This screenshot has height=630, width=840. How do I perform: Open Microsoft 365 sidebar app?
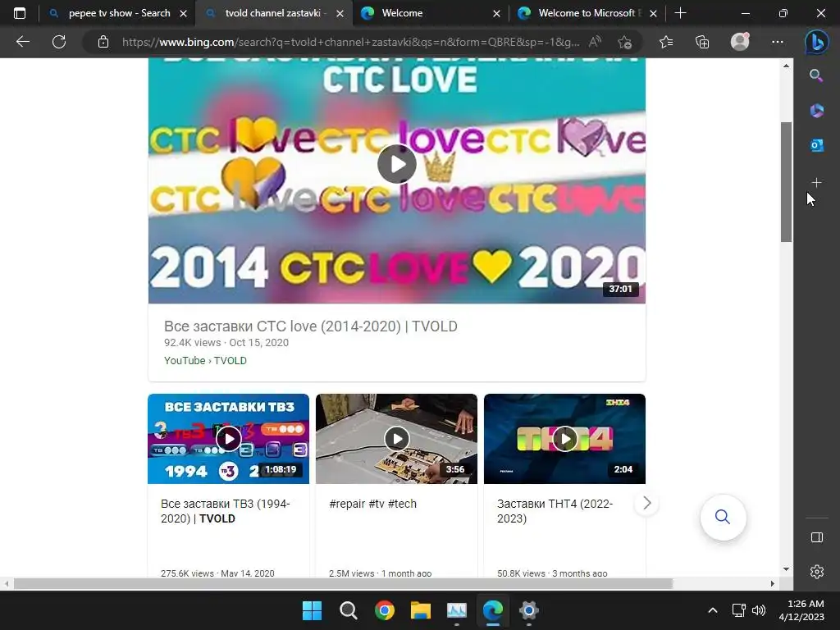[816, 111]
